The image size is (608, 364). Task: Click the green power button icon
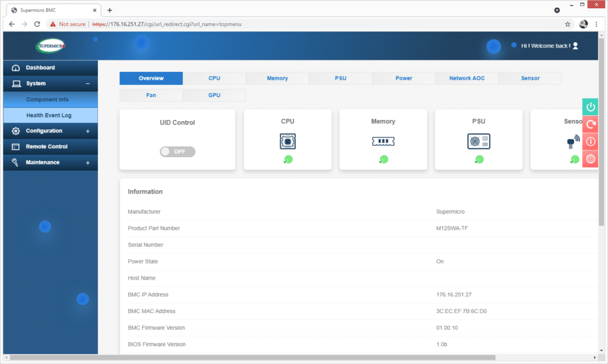tap(590, 107)
